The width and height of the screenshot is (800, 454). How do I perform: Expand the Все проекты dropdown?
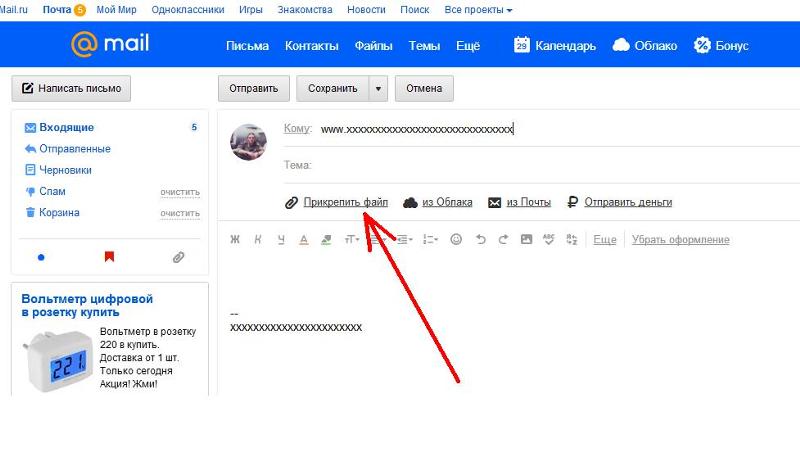coord(478,10)
